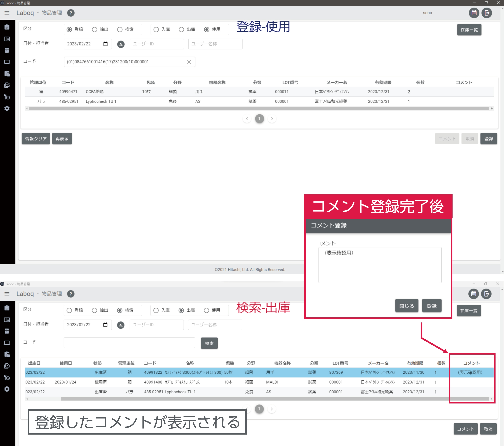The width and height of the screenshot is (504, 446).
Task: Click the laptop icon in top sidebar
Action: pos(7,62)
